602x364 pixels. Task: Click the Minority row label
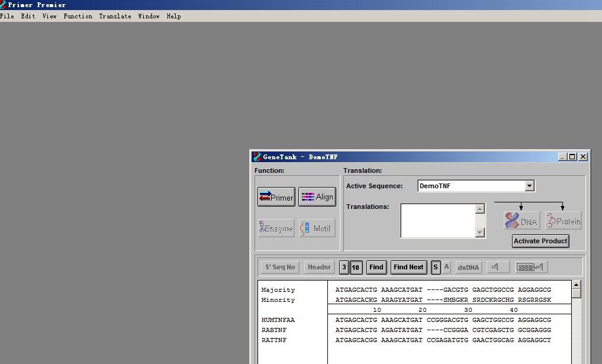coord(278,300)
